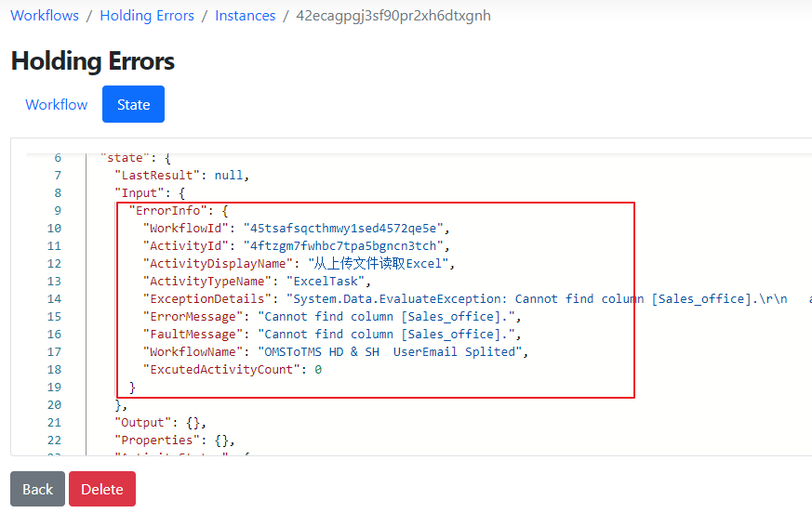Click the "Output" key on line 21
The height and width of the screenshot is (513, 812).
143,423
